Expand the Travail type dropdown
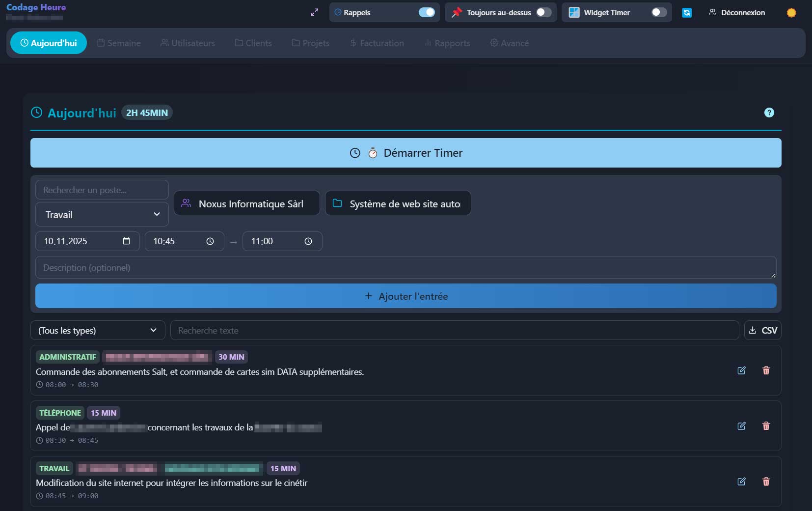812x511 pixels. pyautogui.click(x=102, y=215)
